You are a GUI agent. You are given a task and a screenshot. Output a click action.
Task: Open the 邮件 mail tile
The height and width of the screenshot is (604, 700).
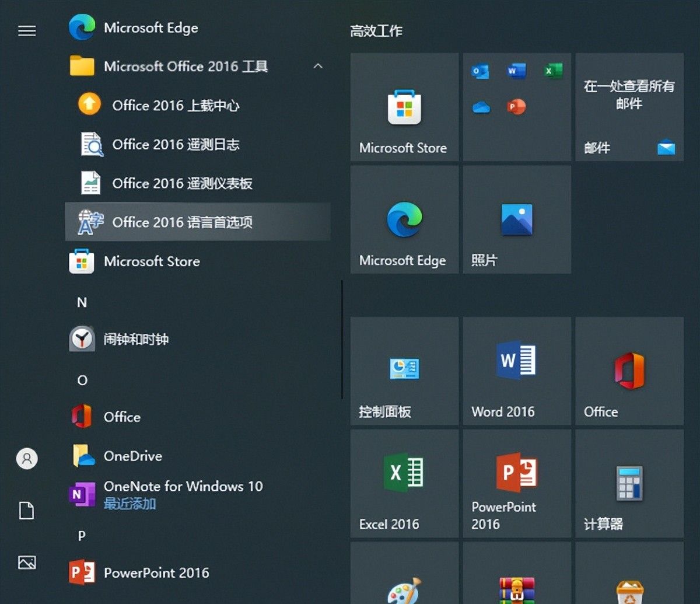click(x=629, y=107)
